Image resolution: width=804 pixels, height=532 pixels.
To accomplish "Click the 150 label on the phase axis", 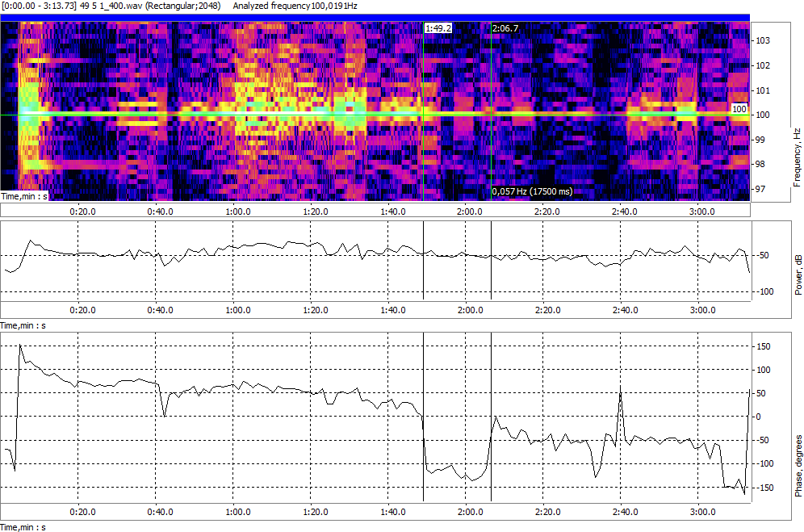I will pyautogui.click(x=763, y=347).
